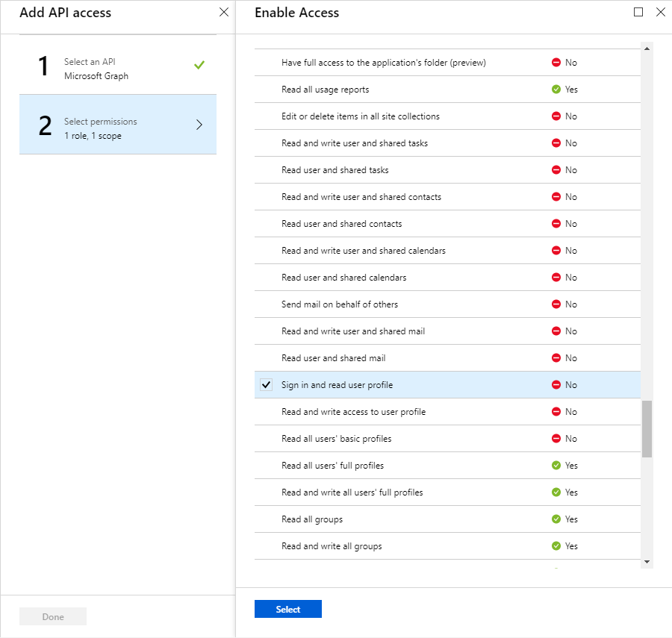Screen dimensions: 672x638
Task: Uncheck Sign in and read user profile
Action: pyautogui.click(x=267, y=385)
